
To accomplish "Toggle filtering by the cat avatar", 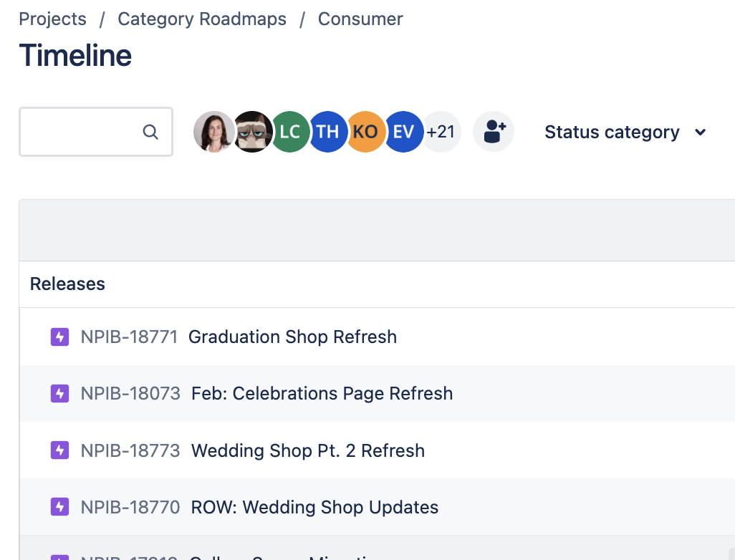I will [x=251, y=132].
